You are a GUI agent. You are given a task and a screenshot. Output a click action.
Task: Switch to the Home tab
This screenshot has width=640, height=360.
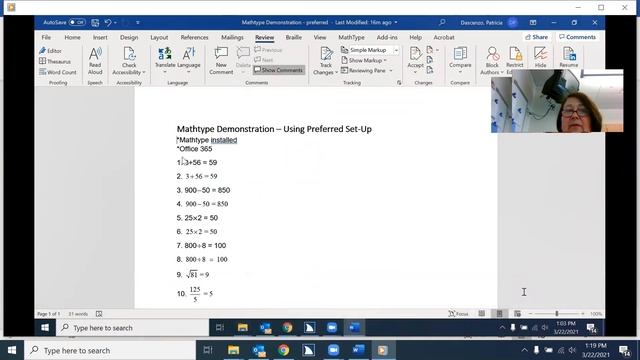72,37
